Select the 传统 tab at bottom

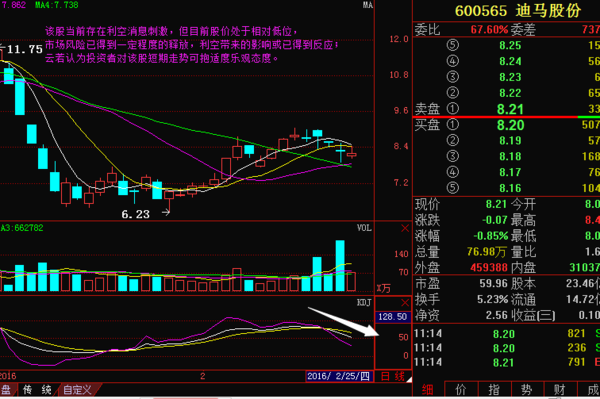(x=37, y=390)
